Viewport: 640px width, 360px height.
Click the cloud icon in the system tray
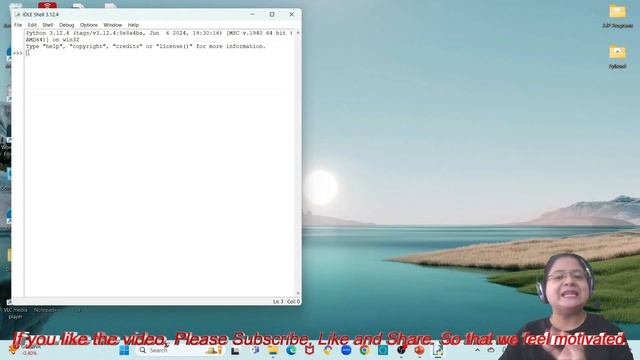coord(491,350)
